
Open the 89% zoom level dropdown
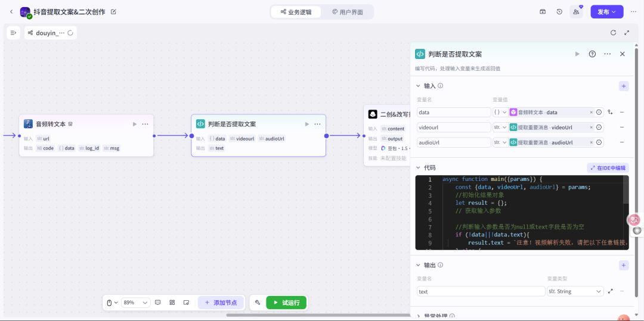tap(135, 303)
